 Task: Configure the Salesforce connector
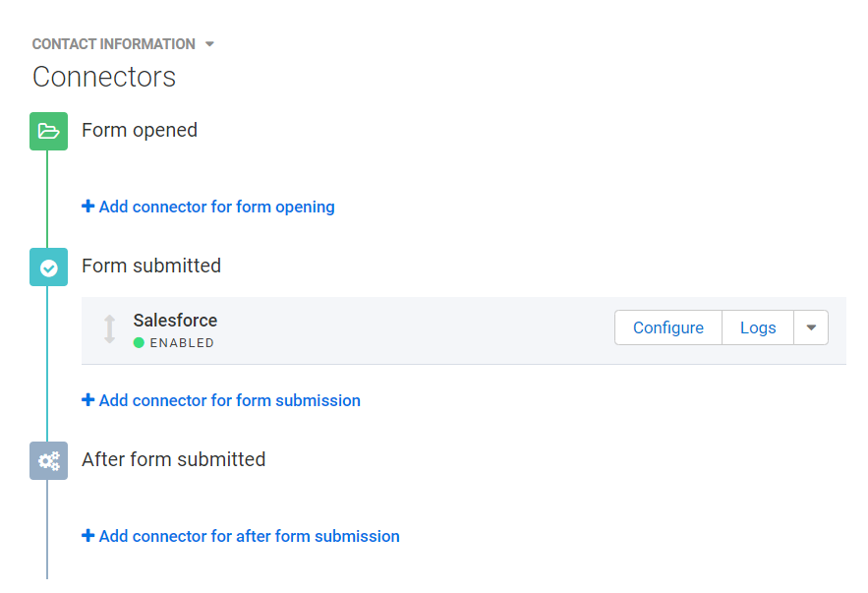pos(667,327)
